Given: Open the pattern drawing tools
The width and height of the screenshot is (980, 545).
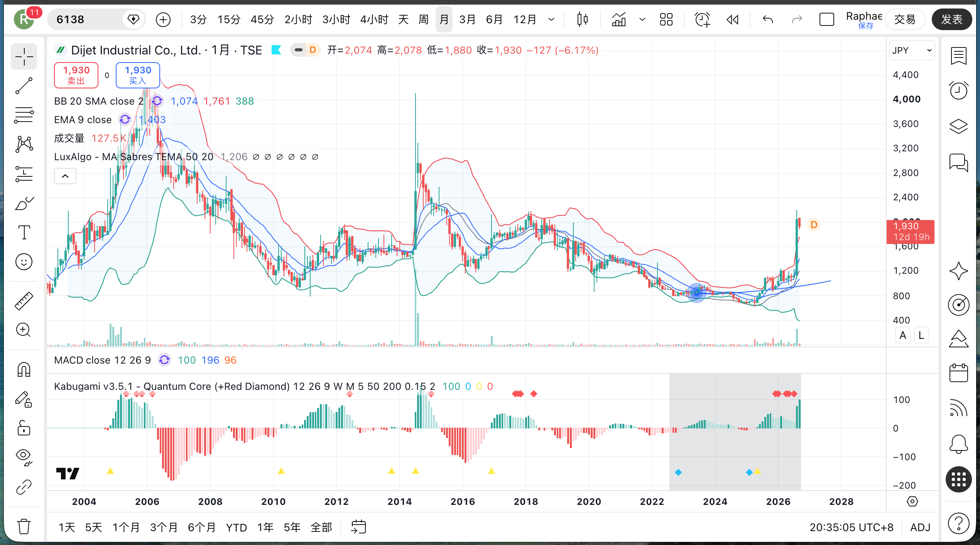Looking at the screenshot, I should coord(24,144).
